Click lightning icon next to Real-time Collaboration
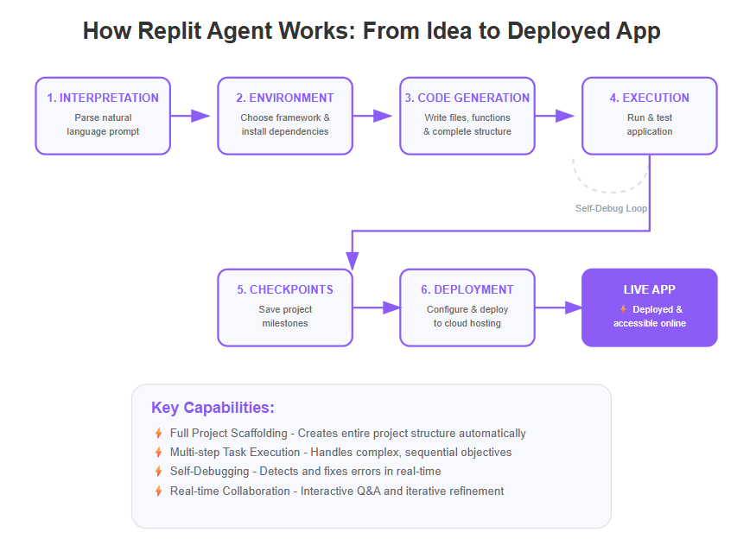 pos(158,491)
